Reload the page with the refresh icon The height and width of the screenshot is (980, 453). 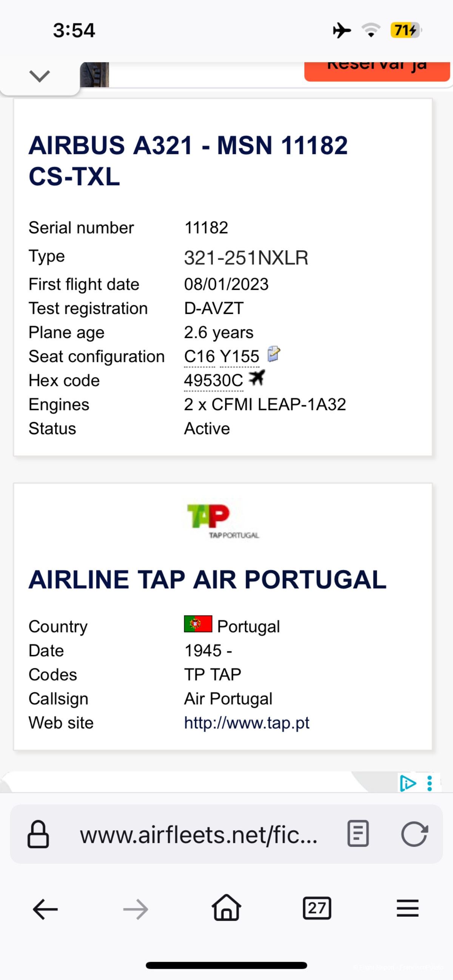point(414,834)
